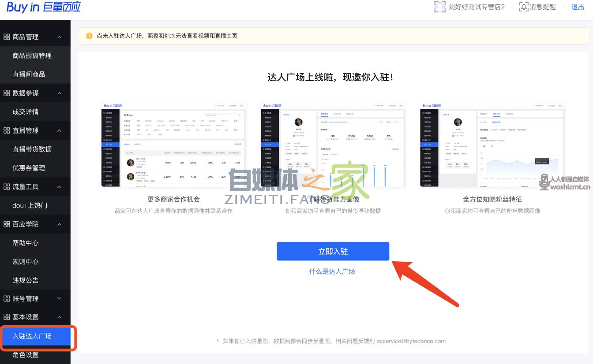Click the grid icon beside 商品管理
The height and width of the screenshot is (364, 593).
coord(7,37)
